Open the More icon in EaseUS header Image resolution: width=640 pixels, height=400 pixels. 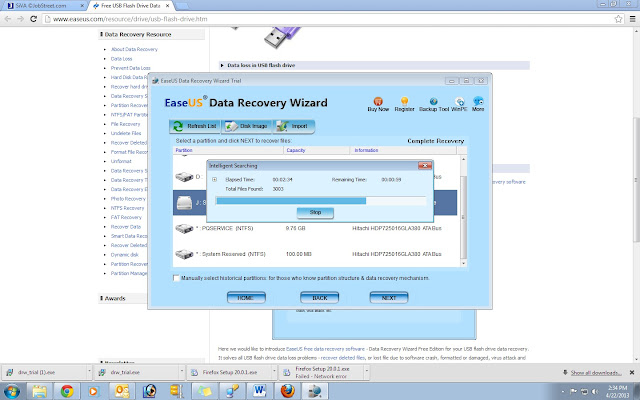pyautogui.click(x=478, y=101)
